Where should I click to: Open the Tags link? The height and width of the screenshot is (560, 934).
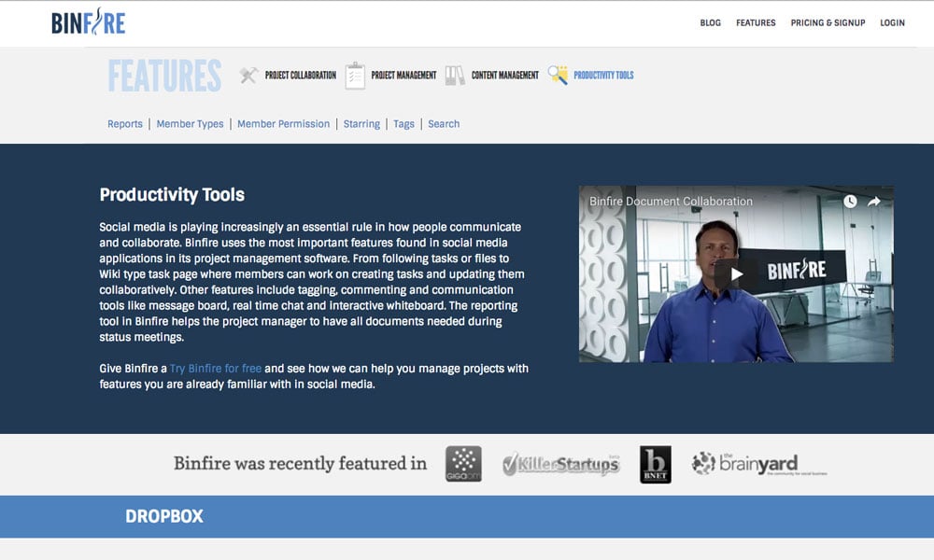coord(403,124)
